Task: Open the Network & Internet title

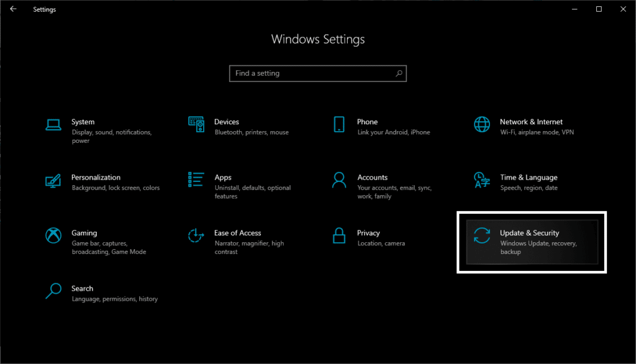Action: pos(531,122)
